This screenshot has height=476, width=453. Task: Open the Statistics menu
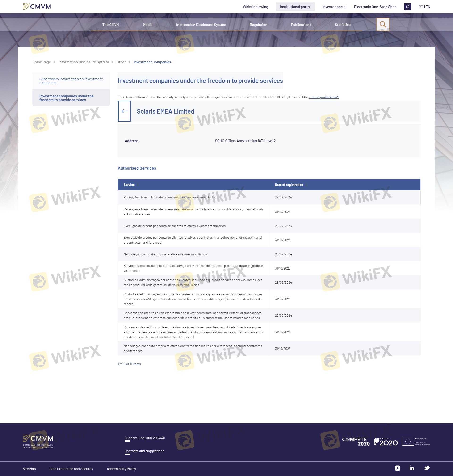pos(342,25)
